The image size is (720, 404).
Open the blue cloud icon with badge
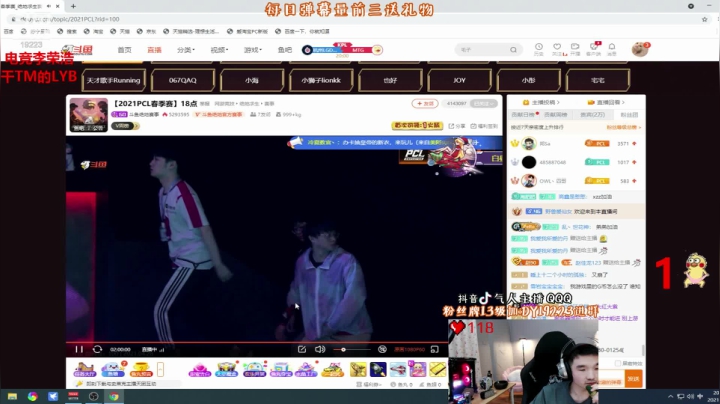tap(113, 369)
